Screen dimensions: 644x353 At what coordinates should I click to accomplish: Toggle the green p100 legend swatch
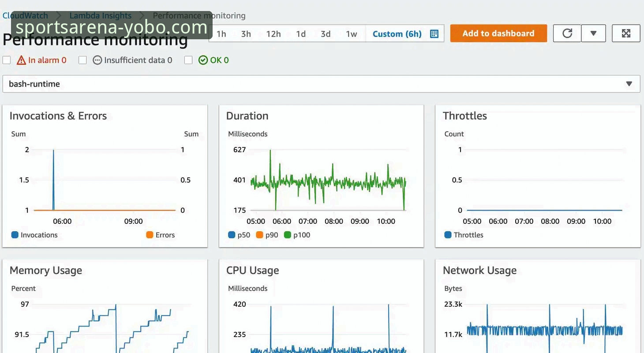tap(288, 235)
